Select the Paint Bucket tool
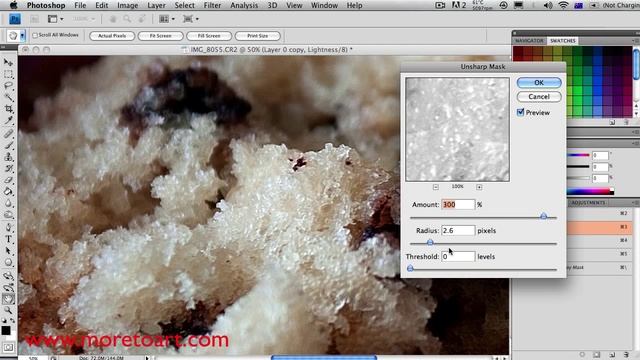This screenshot has width=640, height=360. pos(8,191)
